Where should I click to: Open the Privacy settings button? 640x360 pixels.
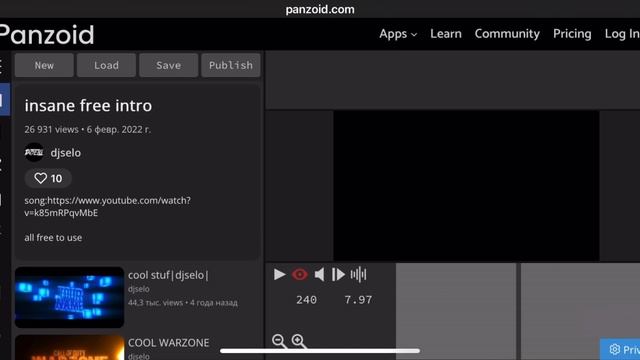click(x=620, y=349)
